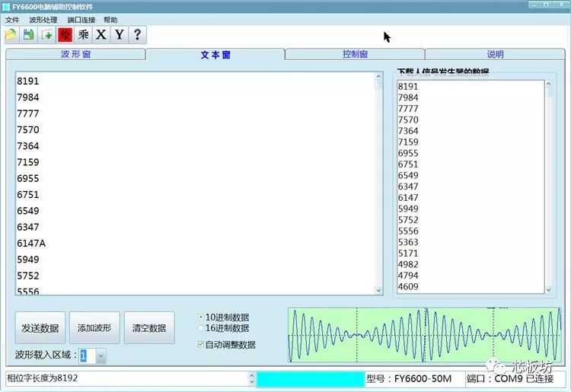Click the 波形载入区域 input showing 1

click(87, 356)
